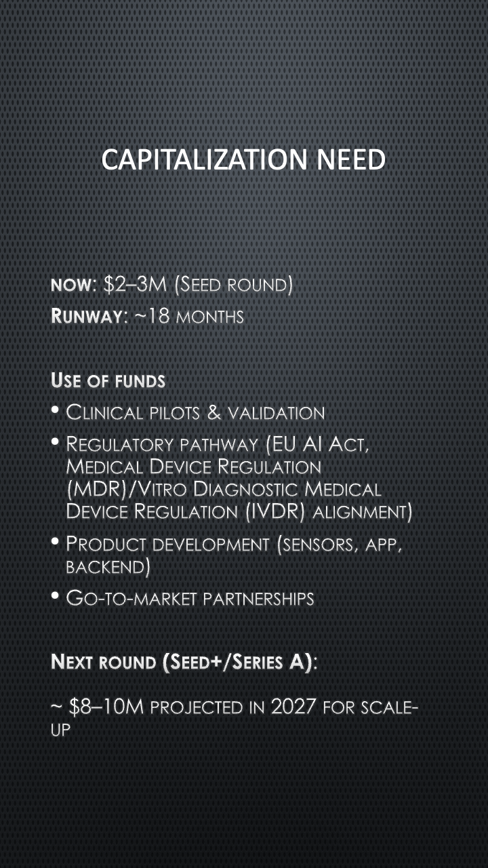Select the Seed round amount line

tap(171, 285)
